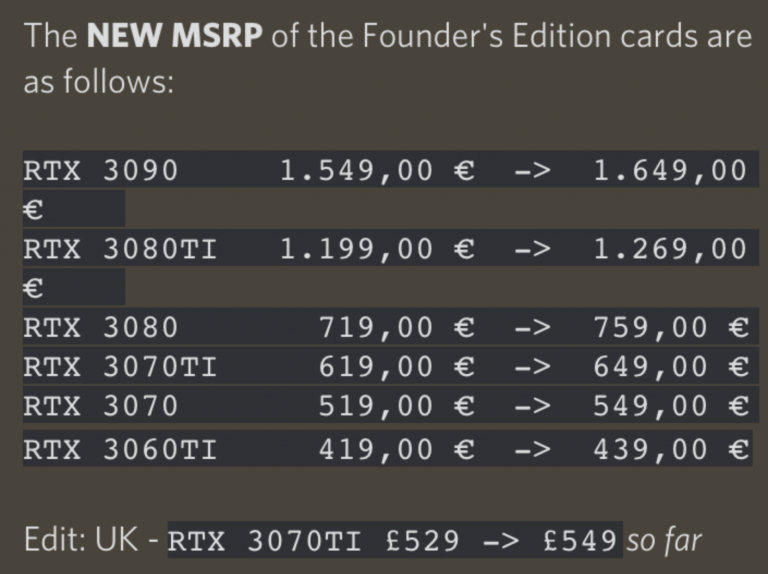This screenshot has width=768, height=574.
Task: Select the RTX 3070TI row label
Action: pyautogui.click(x=120, y=366)
